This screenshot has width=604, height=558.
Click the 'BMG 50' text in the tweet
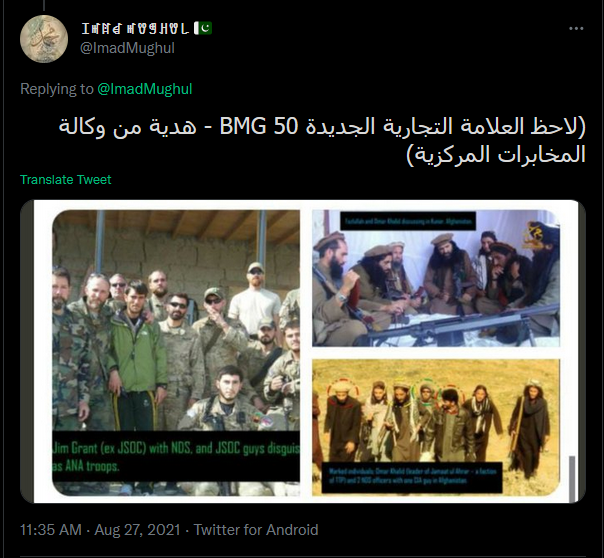tap(258, 126)
